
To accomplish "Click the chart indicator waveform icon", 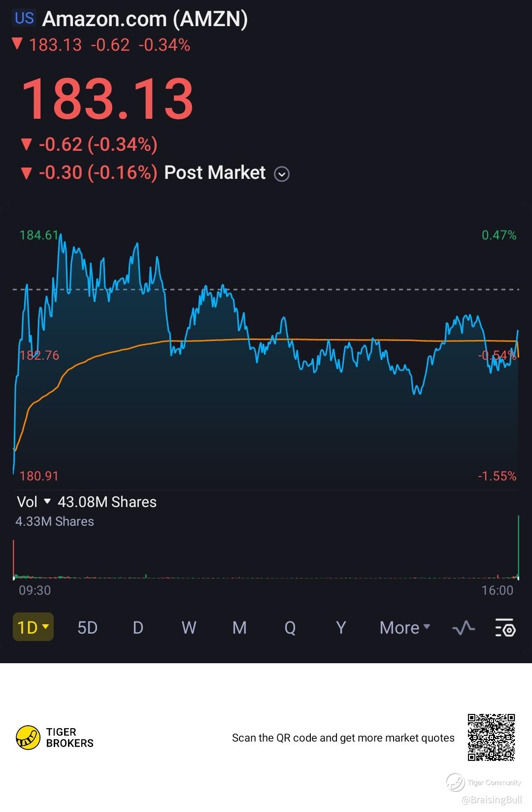I will tap(463, 628).
